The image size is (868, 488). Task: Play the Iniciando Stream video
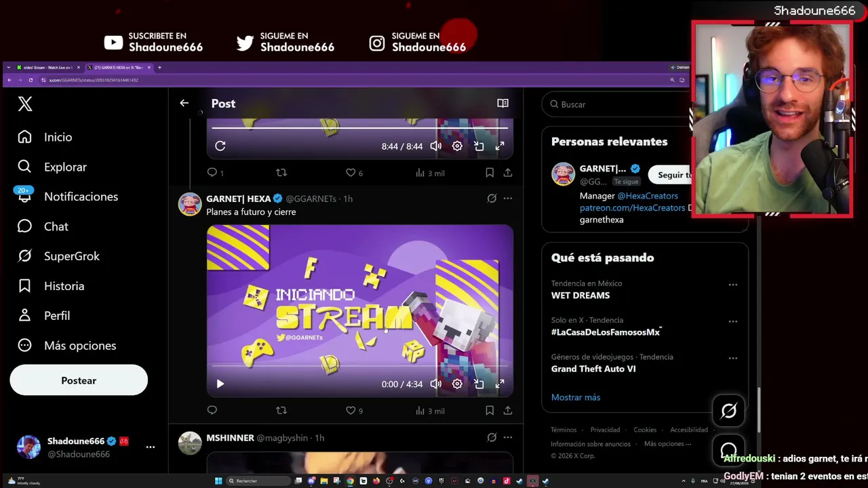pyautogui.click(x=220, y=384)
